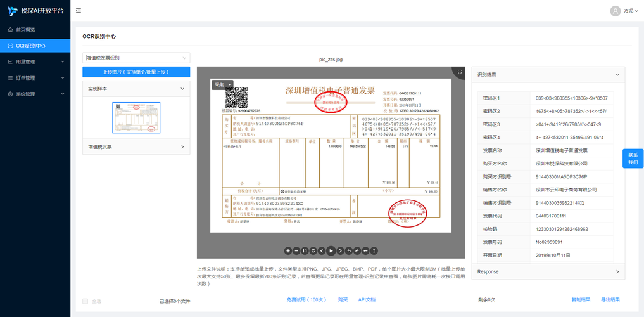Go to next image in viewer

[340, 250]
